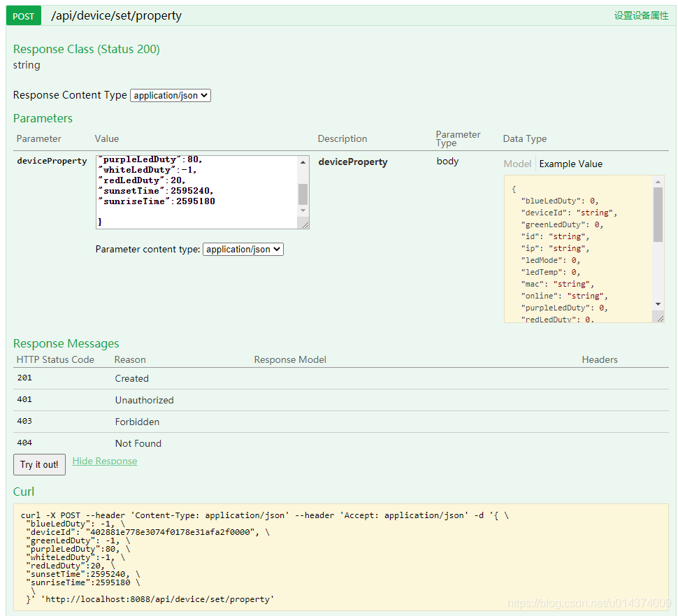Click the example value box resize grip

click(x=660, y=318)
